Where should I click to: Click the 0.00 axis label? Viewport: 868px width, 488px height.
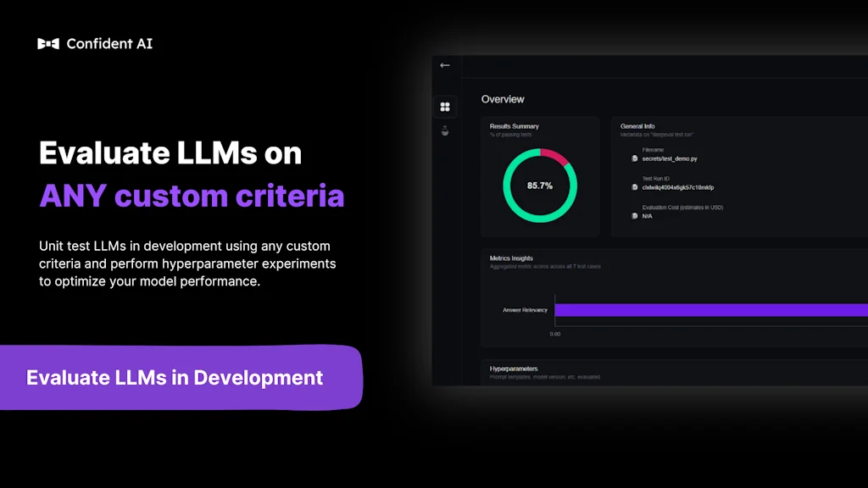(555, 334)
